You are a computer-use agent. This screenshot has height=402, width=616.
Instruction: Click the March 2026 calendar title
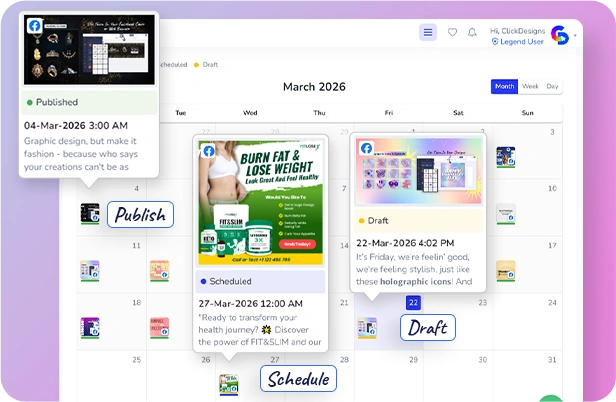[x=314, y=87]
